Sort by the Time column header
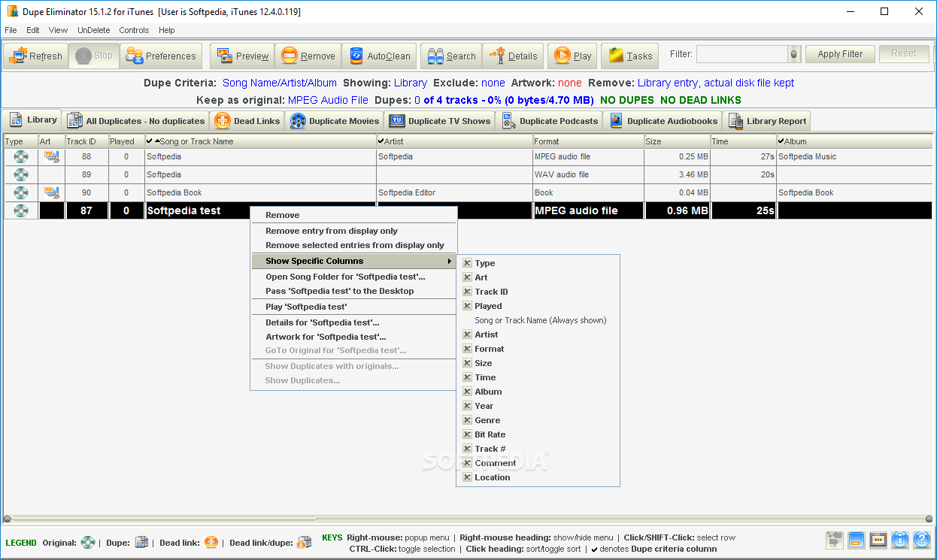This screenshot has width=937, height=560. 743,141
